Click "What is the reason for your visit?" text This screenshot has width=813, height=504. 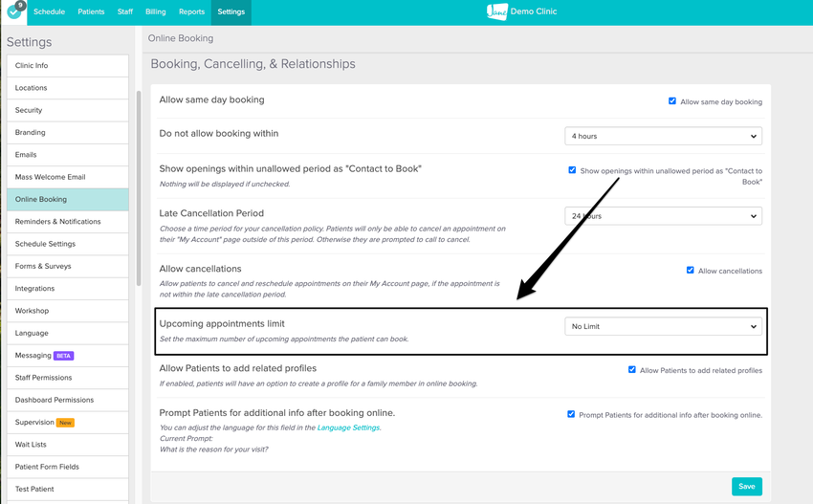pos(213,449)
